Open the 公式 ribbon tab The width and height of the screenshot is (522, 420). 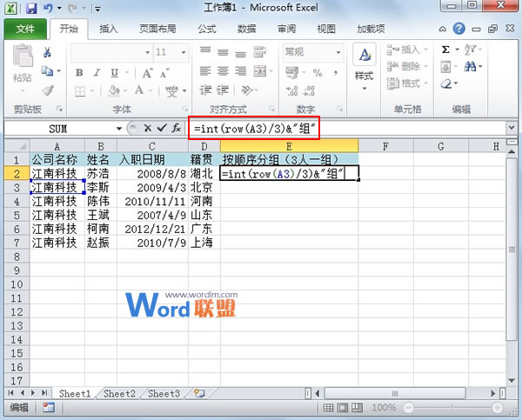tap(207, 29)
